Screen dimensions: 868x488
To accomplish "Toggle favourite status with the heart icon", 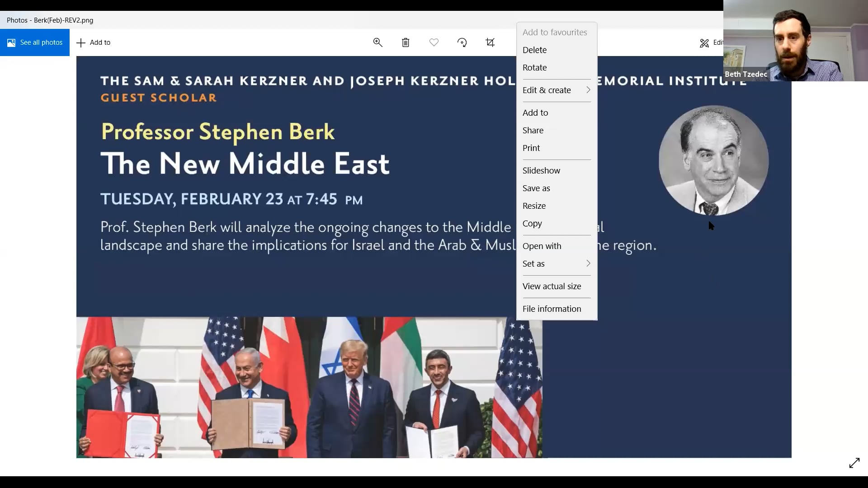I will (x=434, y=42).
